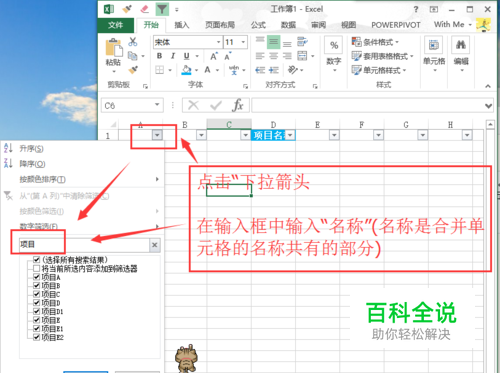Switch to the 插入 Insert tab
This screenshot has width=500, height=373.
pos(182,25)
